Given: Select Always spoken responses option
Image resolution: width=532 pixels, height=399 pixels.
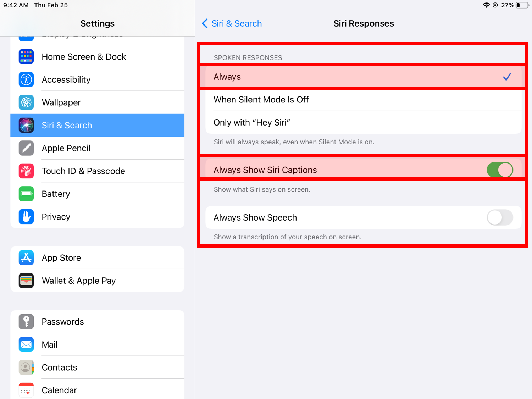Looking at the screenshot, I should click(x=364, y=77).
